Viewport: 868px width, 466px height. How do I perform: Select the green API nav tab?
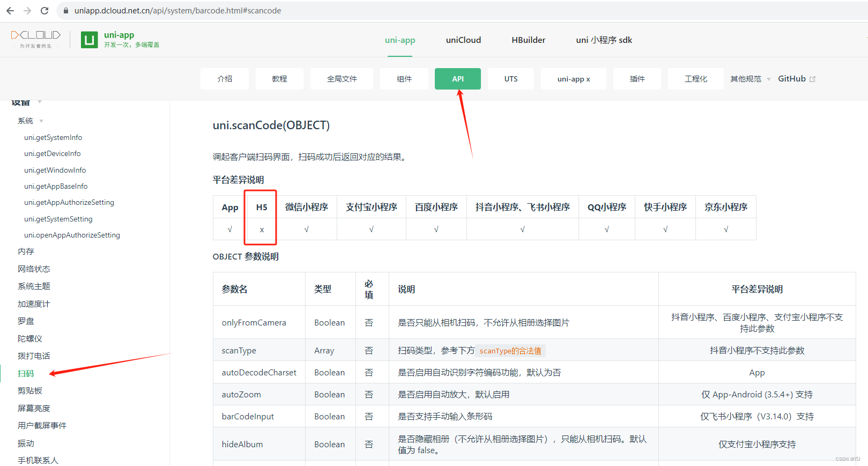458,79
